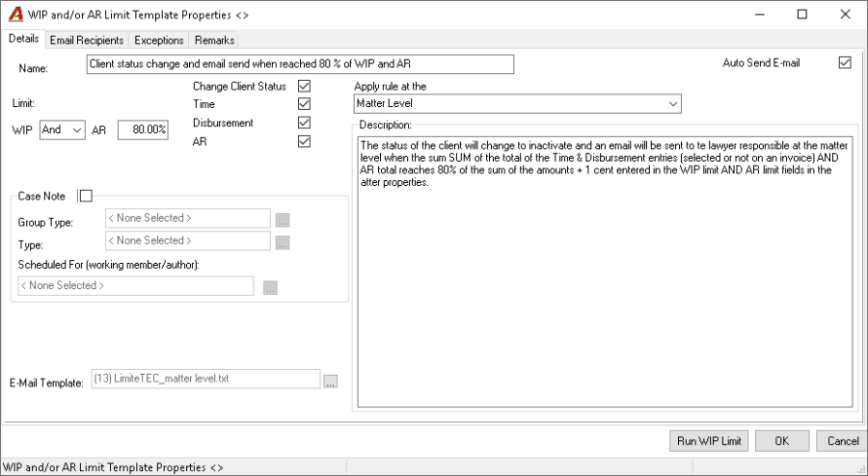Image resolution: width=868 pixels, height=476 pixels.
Task: Click the Group Type None Selected field
Action: coord(188,218)
